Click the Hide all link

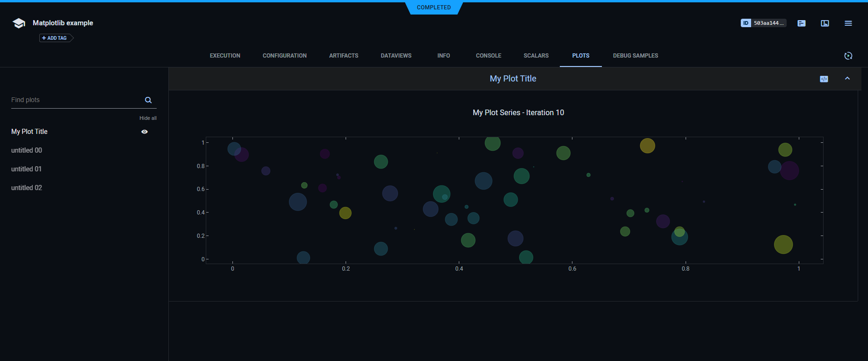(148, 118)
